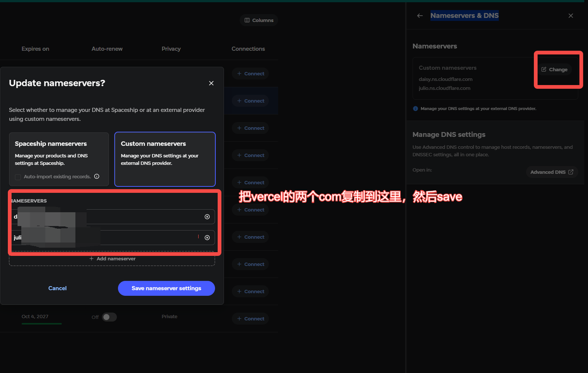Image resolution: width=588 pixels, height=373 pixels.
Task: Click the topmost Connect button in Connections column
Action: point(250,73)
